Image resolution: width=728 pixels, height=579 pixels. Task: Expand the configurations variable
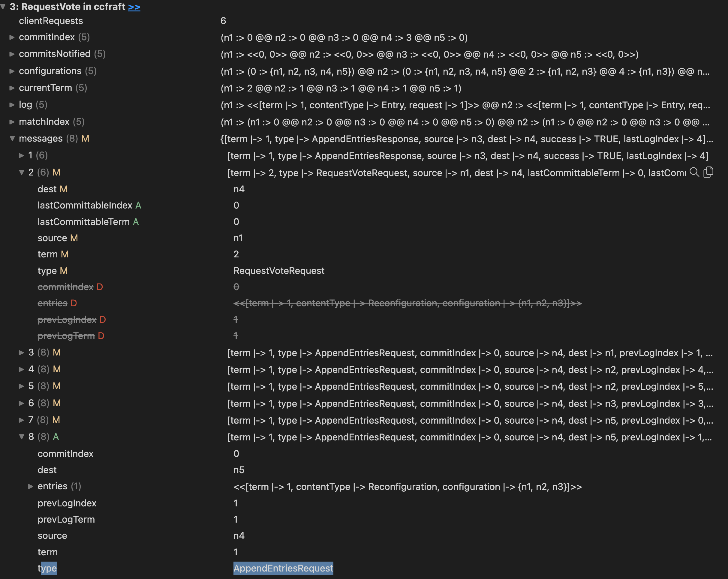click(12, 71)
